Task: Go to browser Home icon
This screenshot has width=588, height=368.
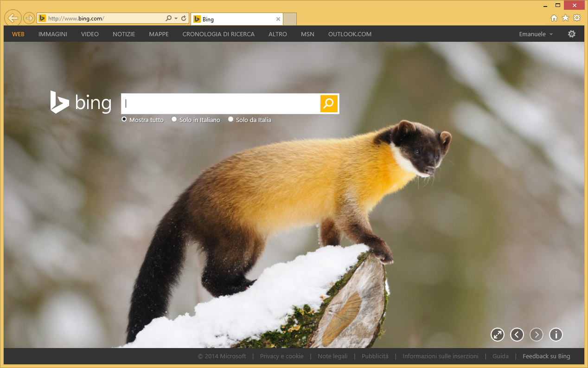Action: tap(554, 18)
